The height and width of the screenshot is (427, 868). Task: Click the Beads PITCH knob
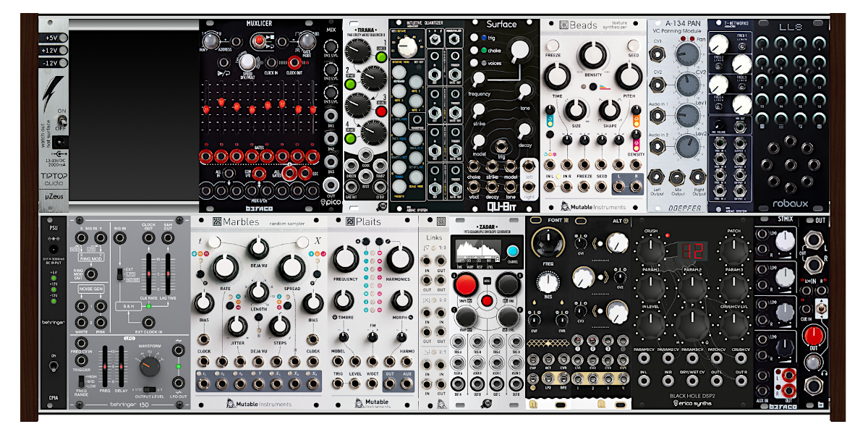[x=628, y=77]
